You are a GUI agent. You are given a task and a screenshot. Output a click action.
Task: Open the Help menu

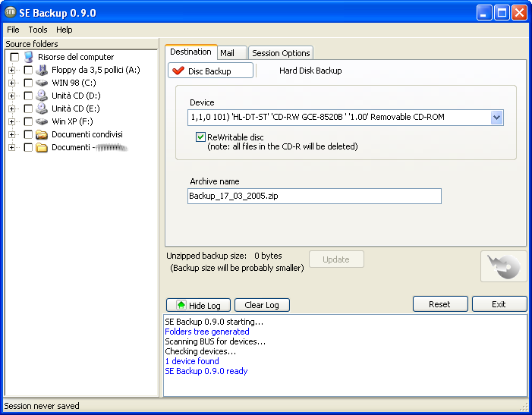point(64,30)
